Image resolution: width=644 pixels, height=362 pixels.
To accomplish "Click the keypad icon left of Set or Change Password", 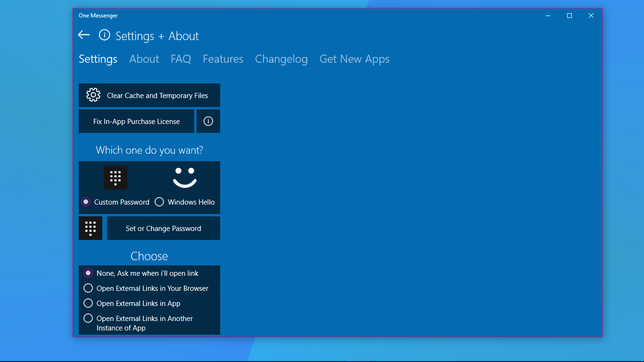I will [91, 228].
